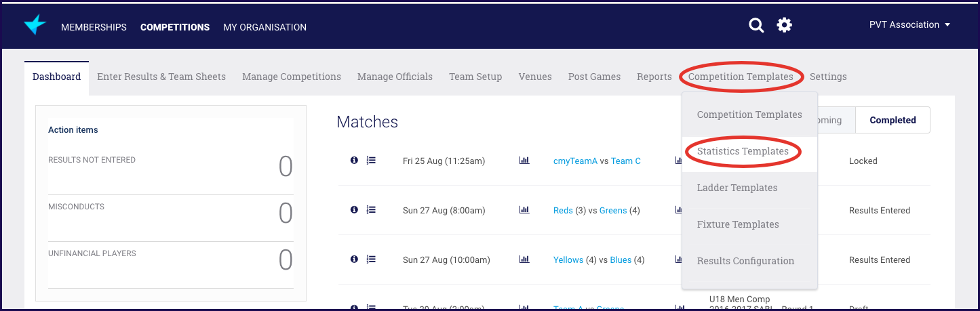Screen dimensions: 980x311
Task: Expand the PVT Association dropdown
Action: [909, 25]
